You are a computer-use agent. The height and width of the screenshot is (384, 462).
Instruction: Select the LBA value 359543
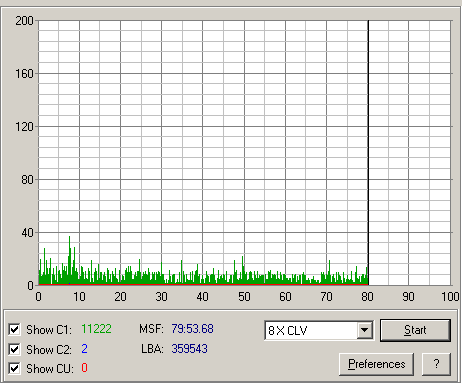pyautogui.click(x=189, y=349)
